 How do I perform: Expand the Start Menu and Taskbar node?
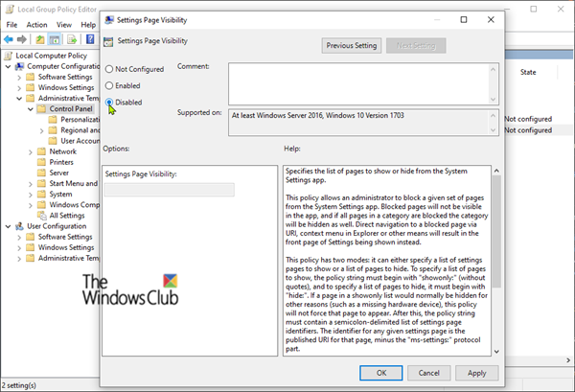click(31, 184)
